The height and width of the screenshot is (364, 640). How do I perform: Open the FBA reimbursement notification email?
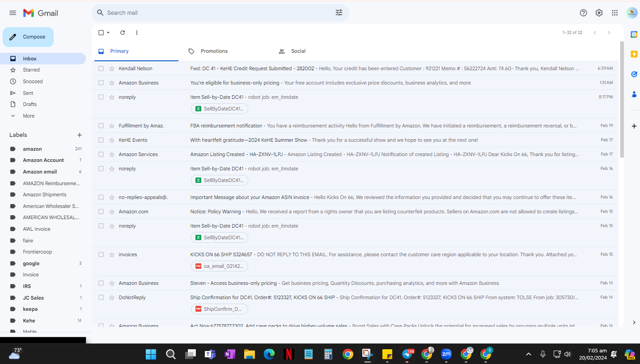coord(355,126)
